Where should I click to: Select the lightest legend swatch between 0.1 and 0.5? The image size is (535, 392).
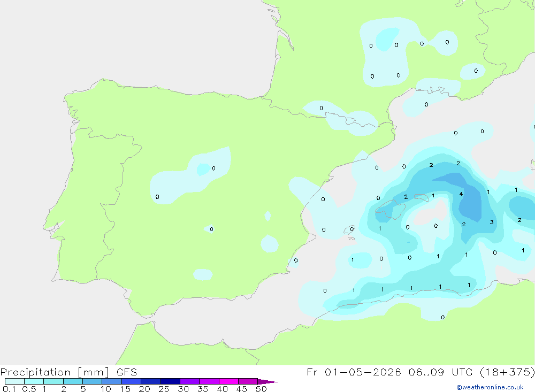14,381
